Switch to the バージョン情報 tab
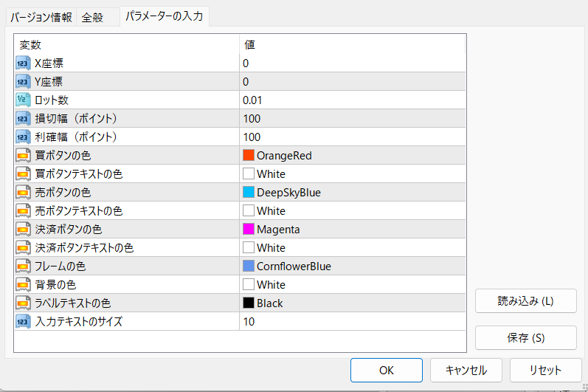The height and width of the screenshot is (392, 588). (41, 17)
